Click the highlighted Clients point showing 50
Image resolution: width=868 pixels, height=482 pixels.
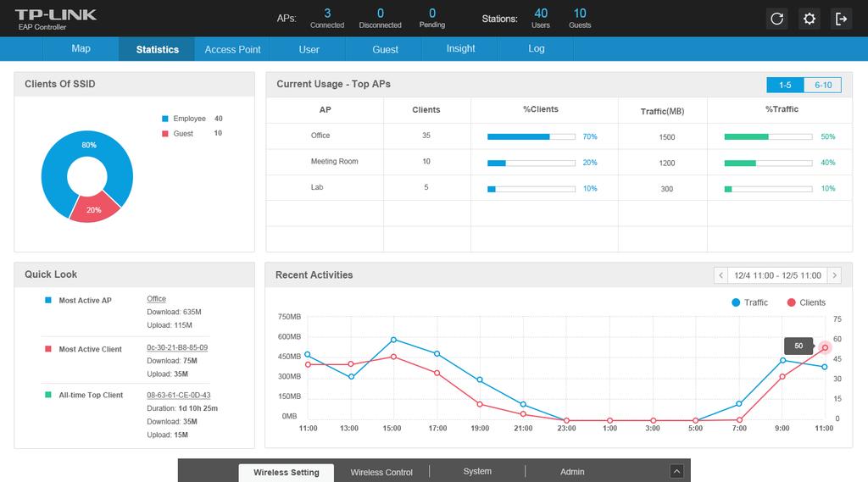pos(825,347)
